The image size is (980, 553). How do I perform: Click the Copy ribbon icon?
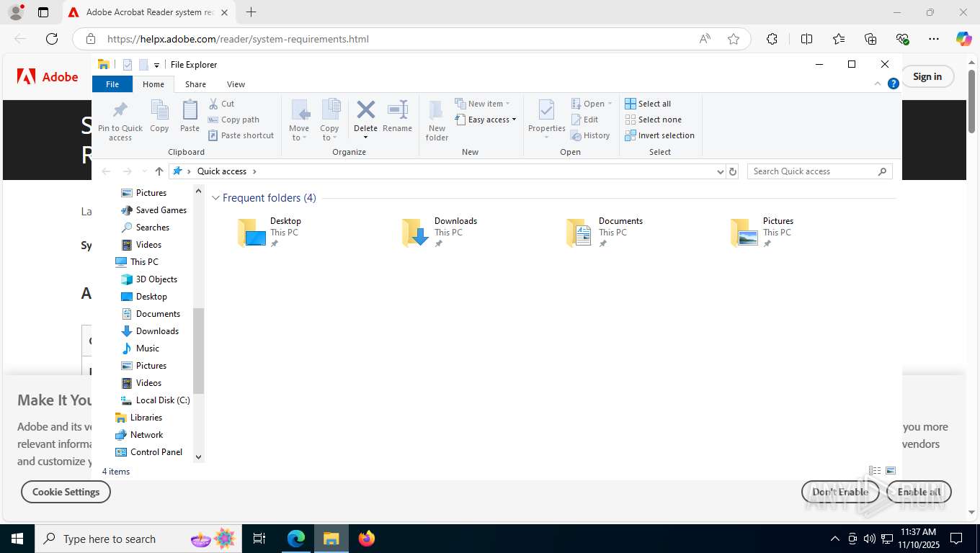(159, 117)
